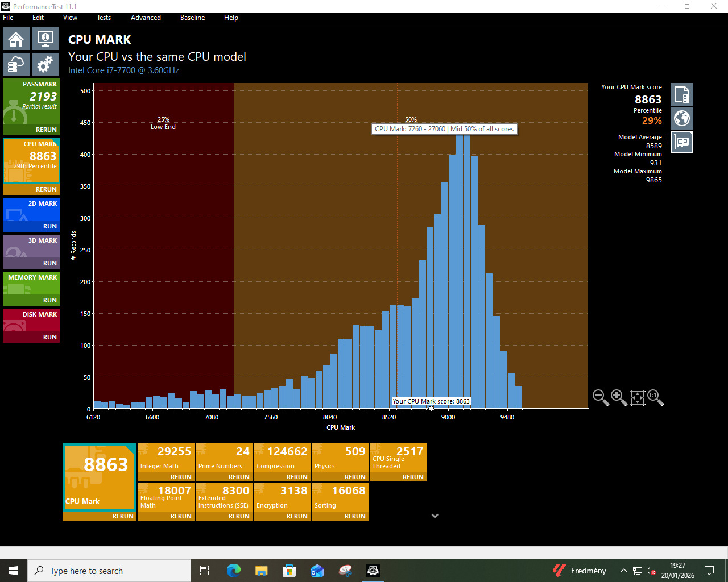Open the Help menu
The image size is (728, 582).
click(x=231, y=18)
